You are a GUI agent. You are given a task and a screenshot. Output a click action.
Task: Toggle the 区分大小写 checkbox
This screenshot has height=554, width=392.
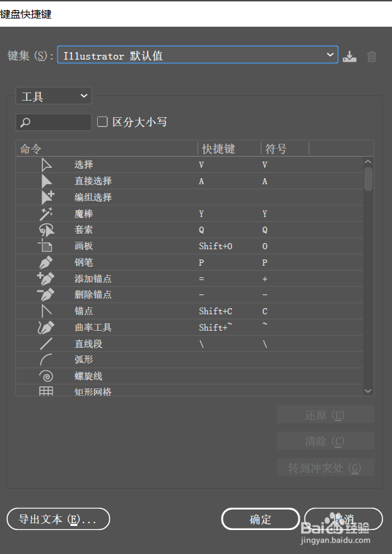103,122
